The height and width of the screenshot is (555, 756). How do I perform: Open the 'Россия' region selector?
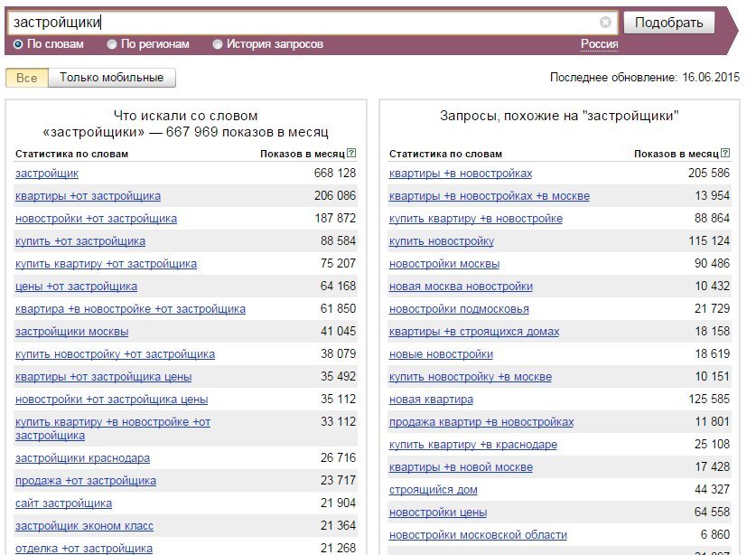600,44
